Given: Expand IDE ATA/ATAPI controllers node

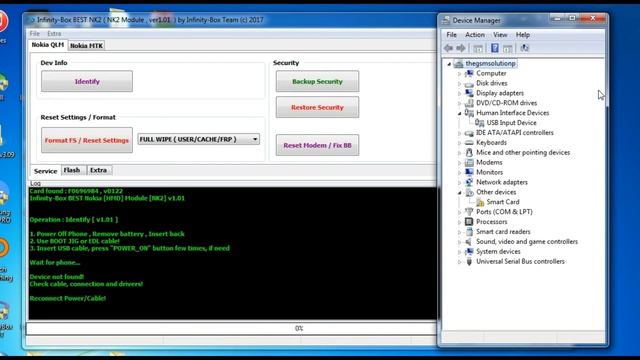Looking at the screenshot, I should (460, 133).
